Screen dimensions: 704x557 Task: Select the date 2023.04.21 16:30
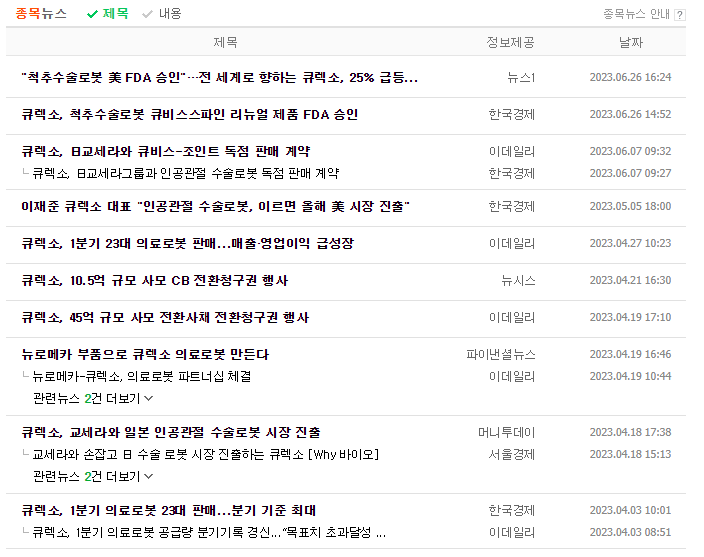click(x=630, y=280)
